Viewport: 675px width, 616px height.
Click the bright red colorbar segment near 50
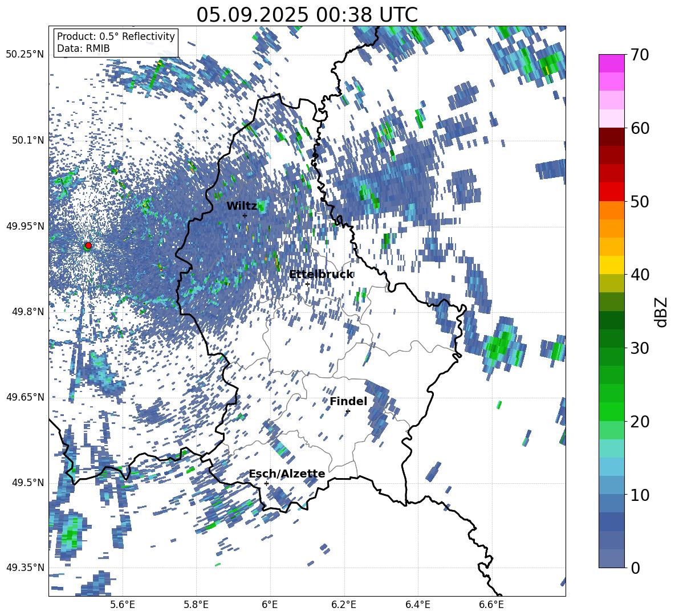[x=611, y=192]
